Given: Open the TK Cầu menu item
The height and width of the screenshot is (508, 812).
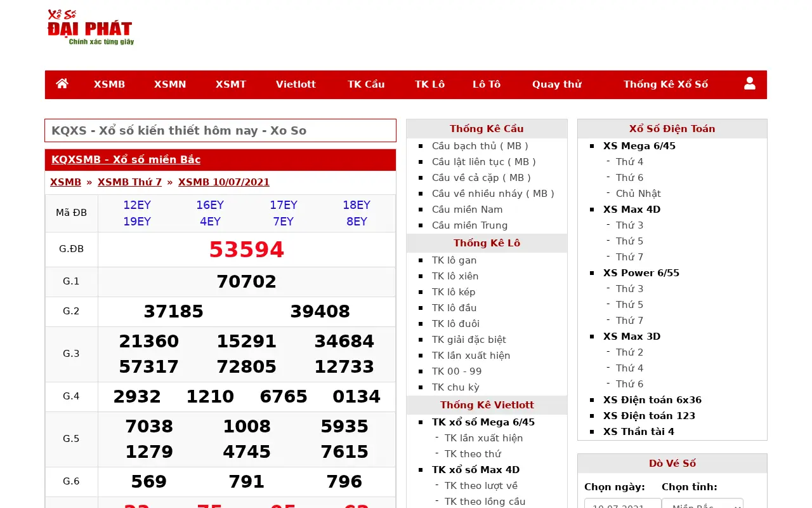Looking at the screenshot, I should click(366, 84).
